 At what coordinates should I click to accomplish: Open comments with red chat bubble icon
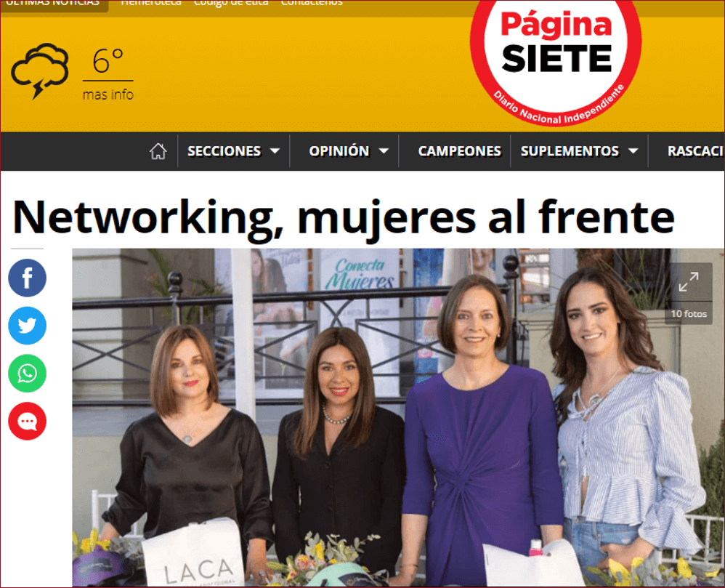click(x=28, y=421)
